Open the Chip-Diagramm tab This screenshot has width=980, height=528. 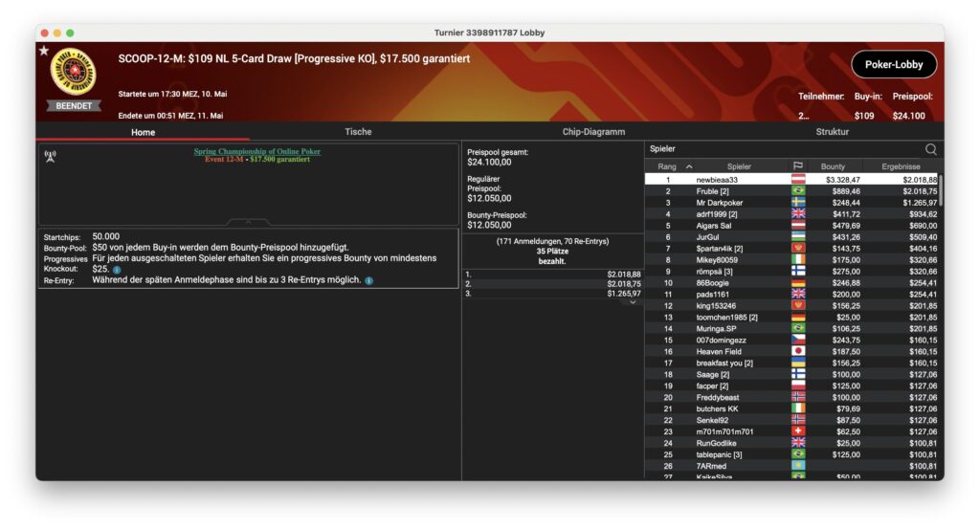click(x=593, y=132)
